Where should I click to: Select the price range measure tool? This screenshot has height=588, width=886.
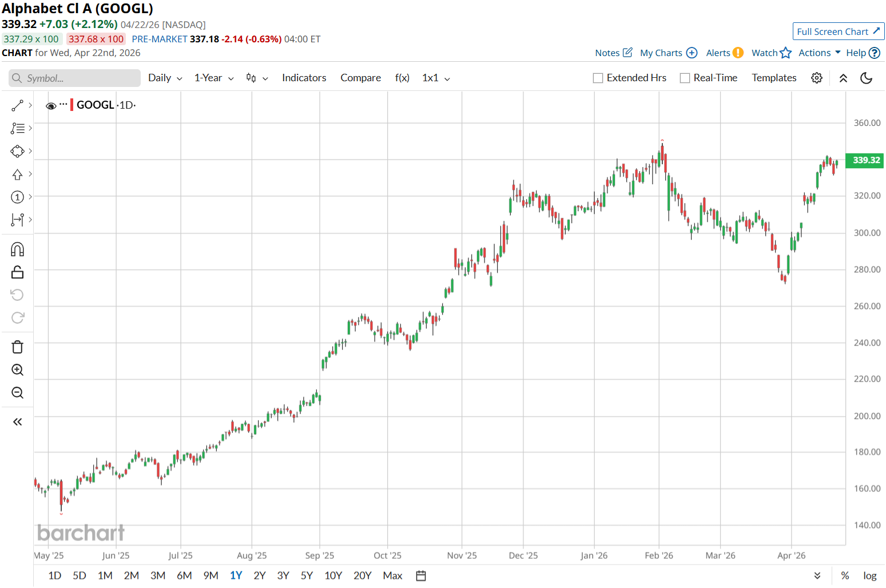pyautogui.click(x=17, y=220)
